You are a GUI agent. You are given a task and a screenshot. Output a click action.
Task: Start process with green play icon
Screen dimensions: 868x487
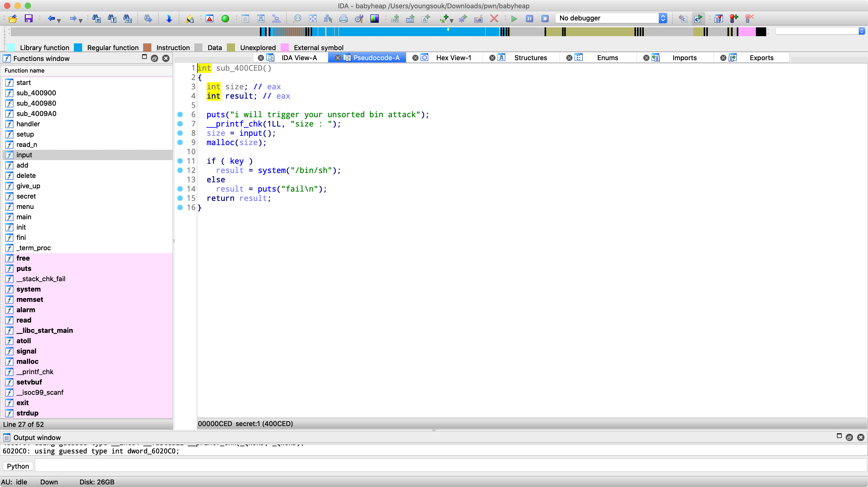pyautogui.click(x=514, y=19)
